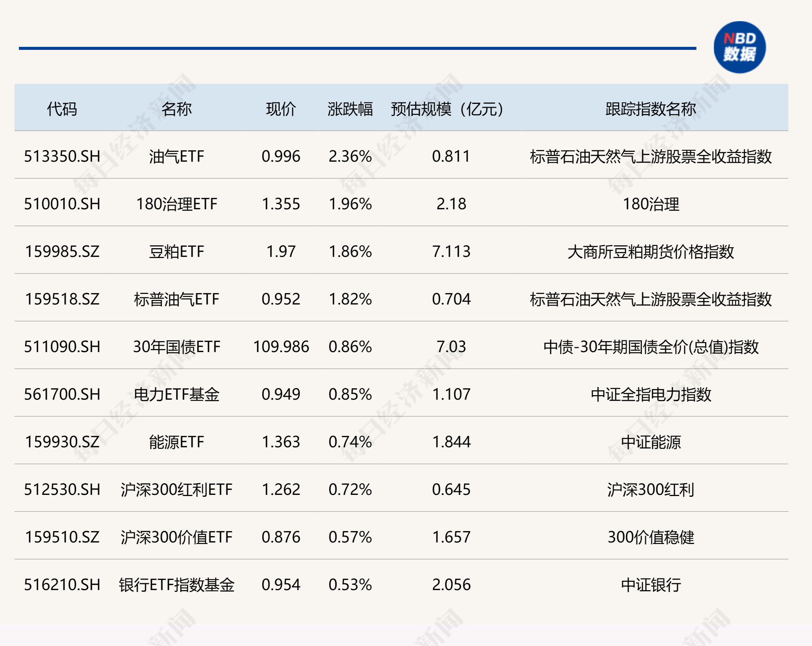Image resolution: width=812 pixels, height=646 pixels.
Task: Click the 涨跌幅 column header
Action: 350,109
